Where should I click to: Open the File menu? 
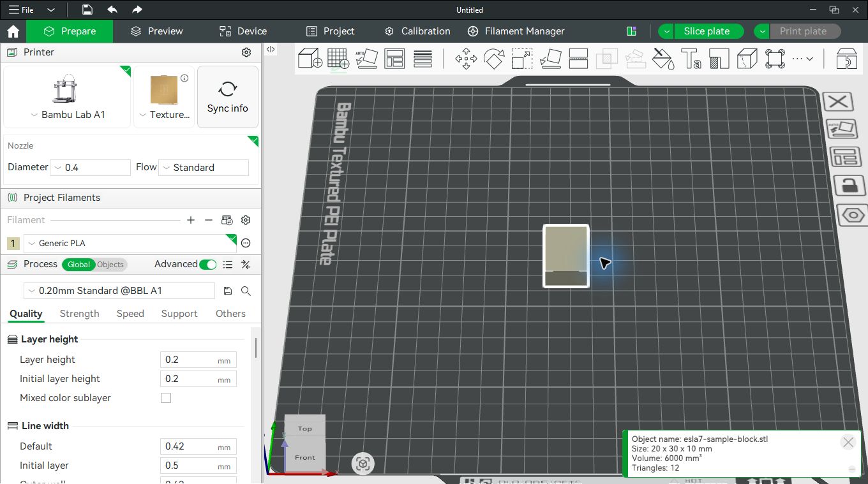point(21,10)
